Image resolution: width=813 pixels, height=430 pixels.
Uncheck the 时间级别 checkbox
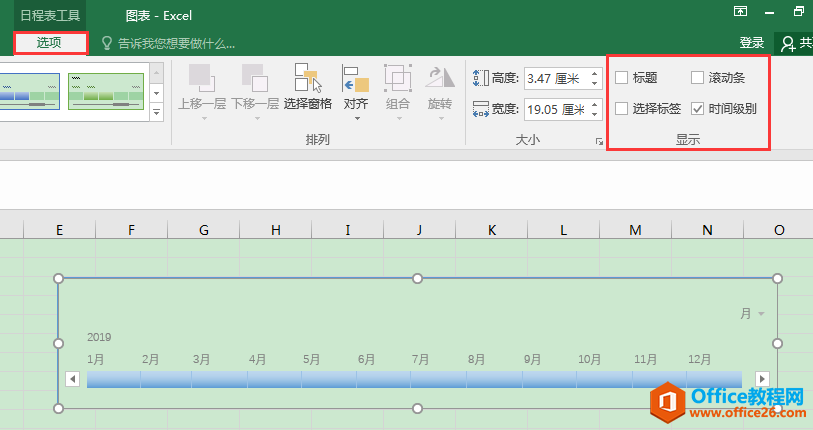[697, 108]
